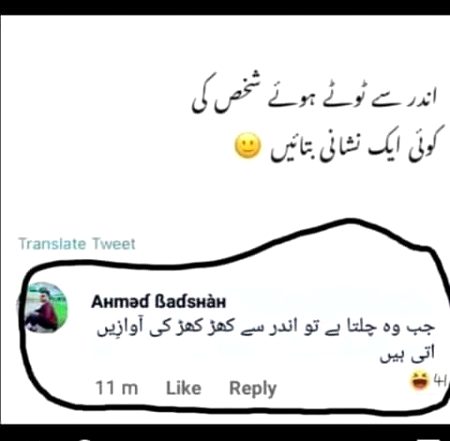Click the Translate Tweet link

(77, 244)
